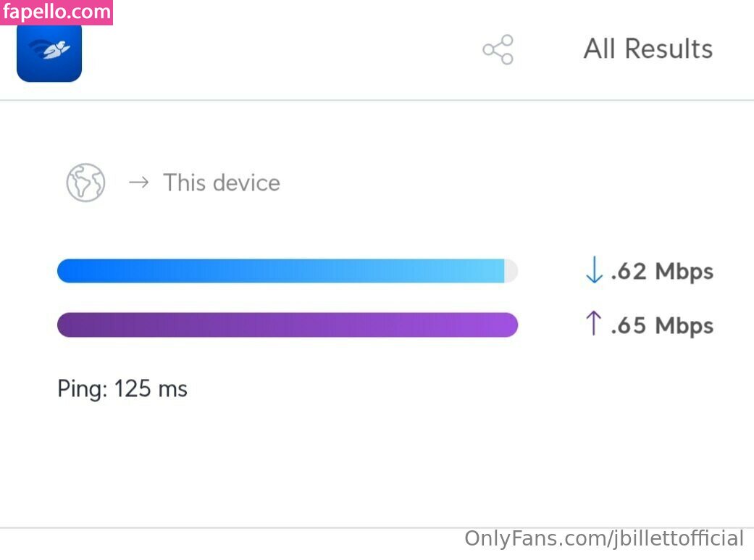Click the OnlyFans.com/jbillettofficial watermark text
The height and width of the screenshot is (560, 754).
click(604, 539)
